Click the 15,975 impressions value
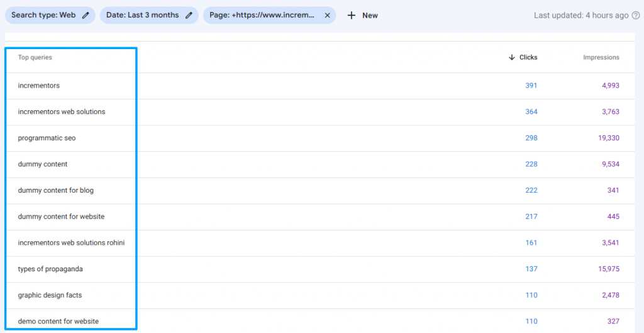Image resolution: width=644 pixels, height=333 pixels. pos(609,269)
